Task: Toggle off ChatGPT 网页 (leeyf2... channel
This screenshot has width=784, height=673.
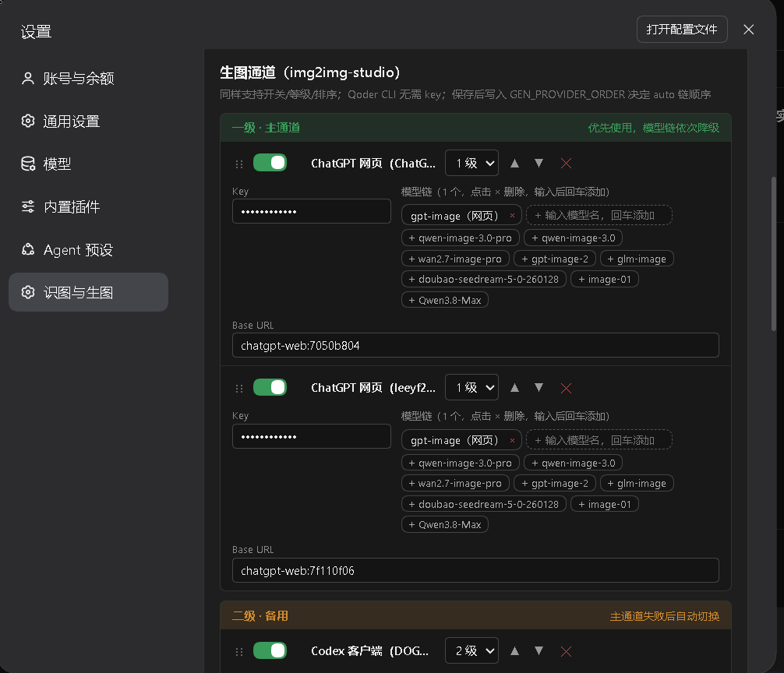Action: point(270,387)
